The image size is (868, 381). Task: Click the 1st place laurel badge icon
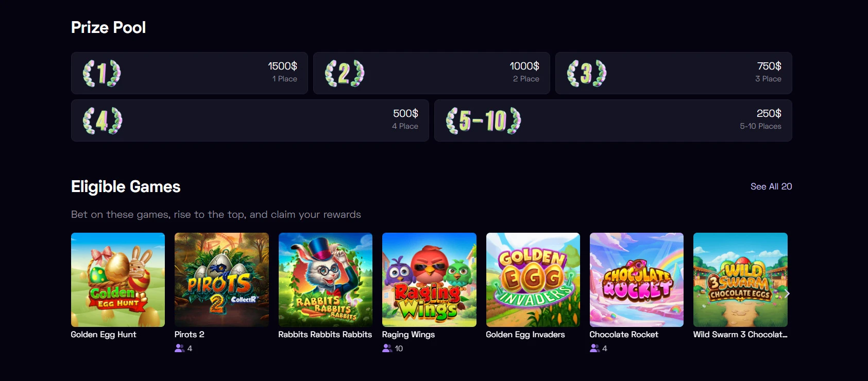pyautogui.click(x=102, y=73)
